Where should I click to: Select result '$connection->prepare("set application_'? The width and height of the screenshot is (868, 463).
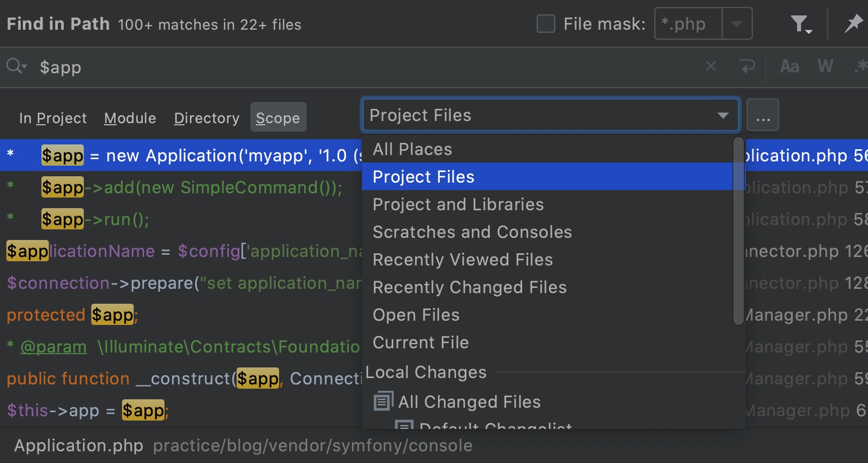(180, 283)
